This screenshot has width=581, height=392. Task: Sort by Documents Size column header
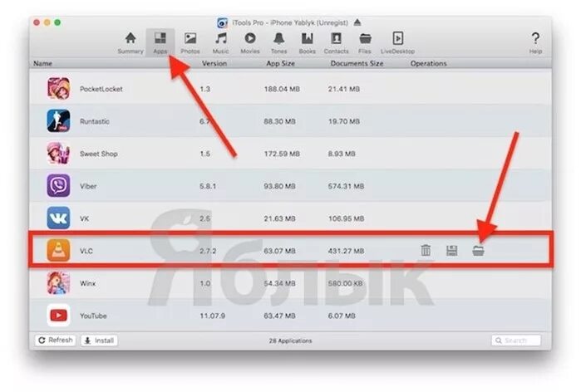coord(357,63)
